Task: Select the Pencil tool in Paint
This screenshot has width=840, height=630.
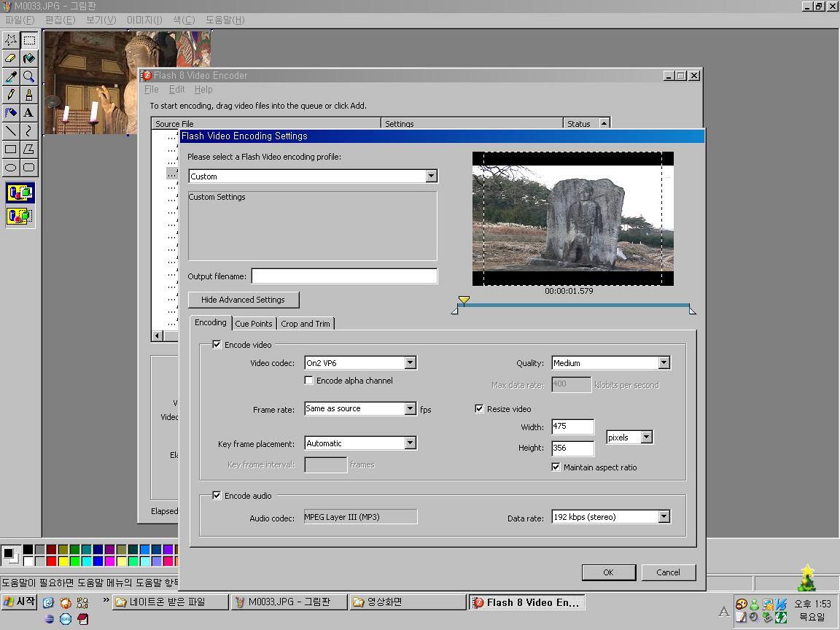Action: pos(11,95)
